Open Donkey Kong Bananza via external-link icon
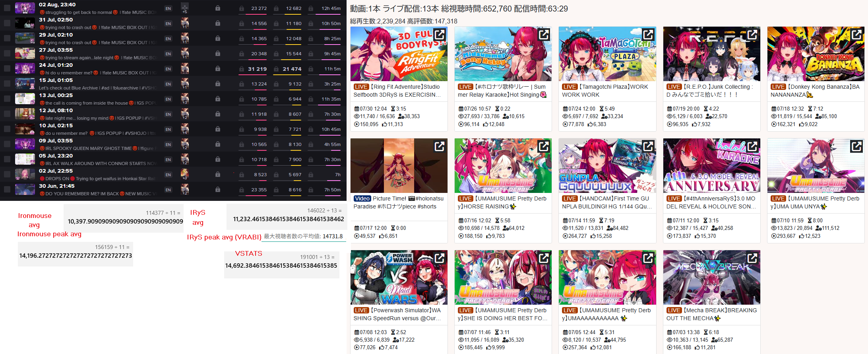 click(x=856, y=35)
